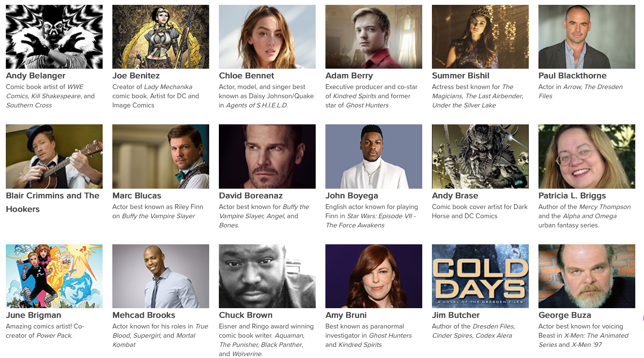Open Andy Brase's monster artwork thumbnail
Viewport: 644px width, 358px height.
(480, 156)
